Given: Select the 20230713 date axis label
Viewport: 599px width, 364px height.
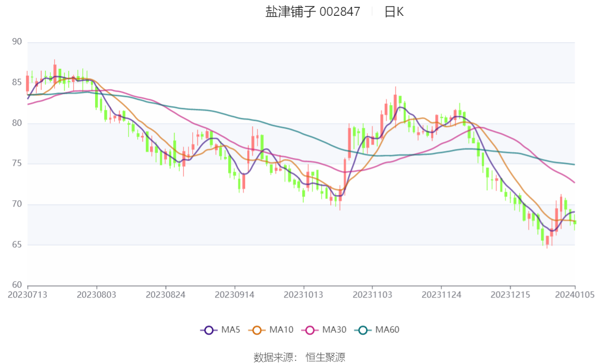Looking at the screenshot, I should pos(27,295).
